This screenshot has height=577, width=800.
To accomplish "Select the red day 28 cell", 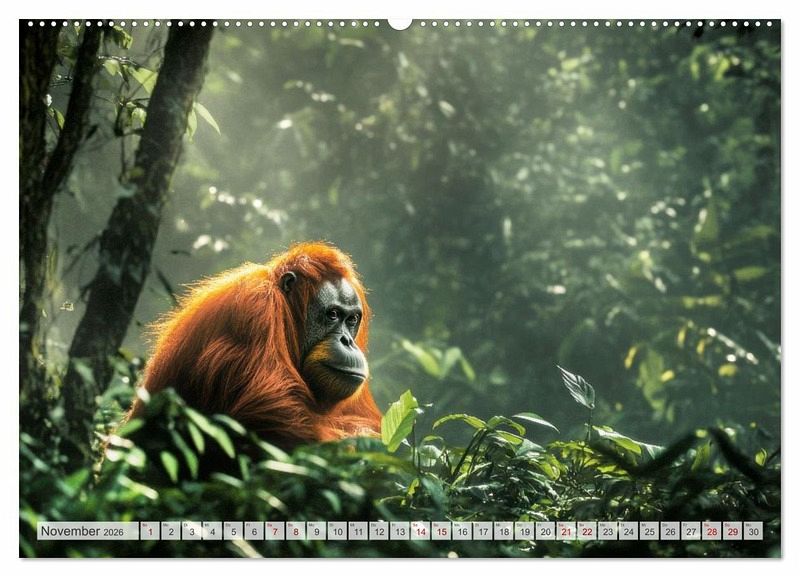I will pyautogui.click(x=712, y=531).
